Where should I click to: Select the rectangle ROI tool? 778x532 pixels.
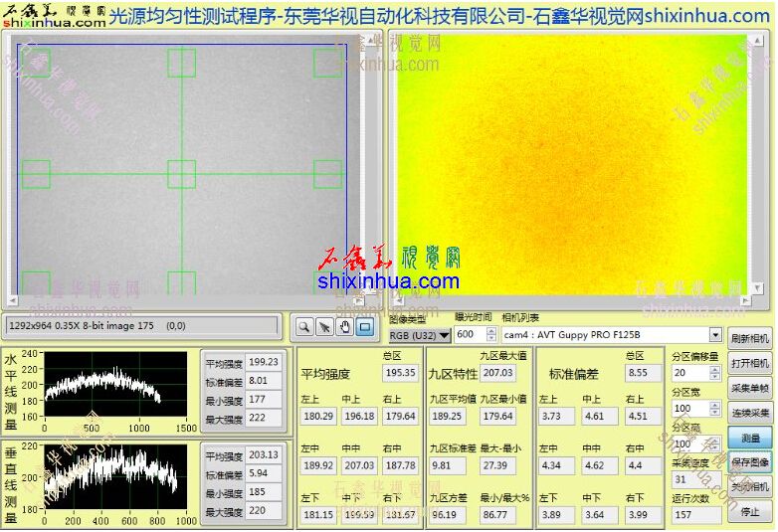point(365,326)
